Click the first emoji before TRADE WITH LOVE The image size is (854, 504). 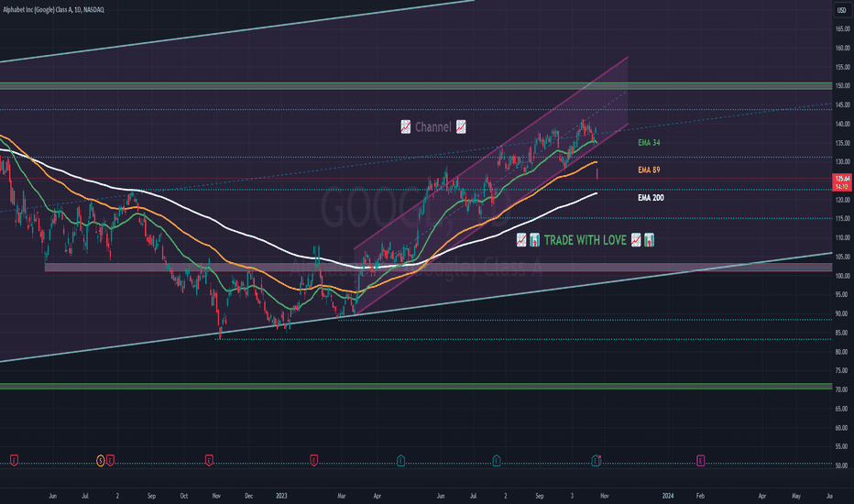[521, 240]
